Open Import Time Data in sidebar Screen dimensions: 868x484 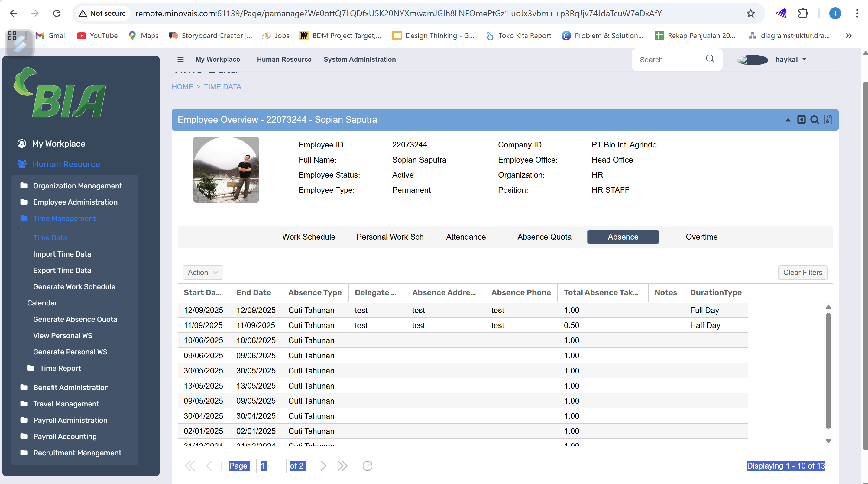62,254
